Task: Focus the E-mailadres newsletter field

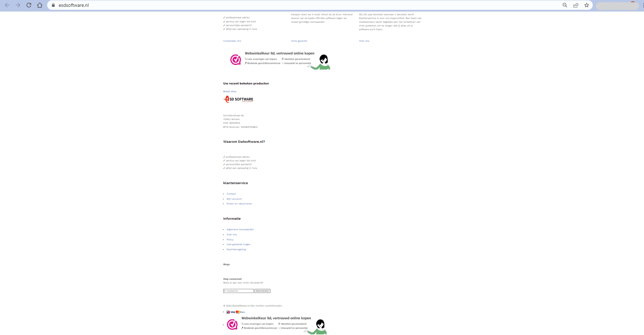Action: pyautogui.click(x=238, y=291)
